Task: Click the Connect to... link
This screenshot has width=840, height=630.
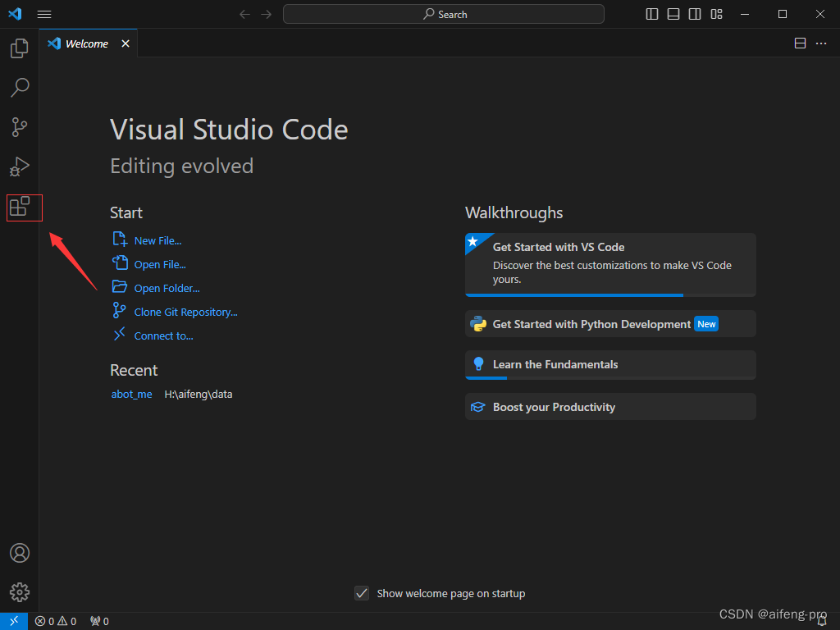Action: tap(163, 336)
